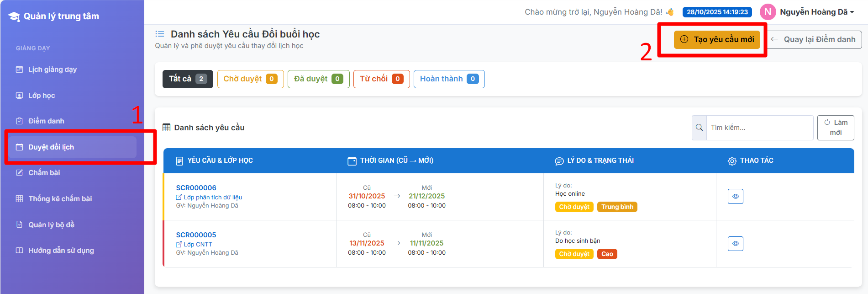868x294 pixels.
Task: Click the graduation cap logo icon
Action: [14, 17]
